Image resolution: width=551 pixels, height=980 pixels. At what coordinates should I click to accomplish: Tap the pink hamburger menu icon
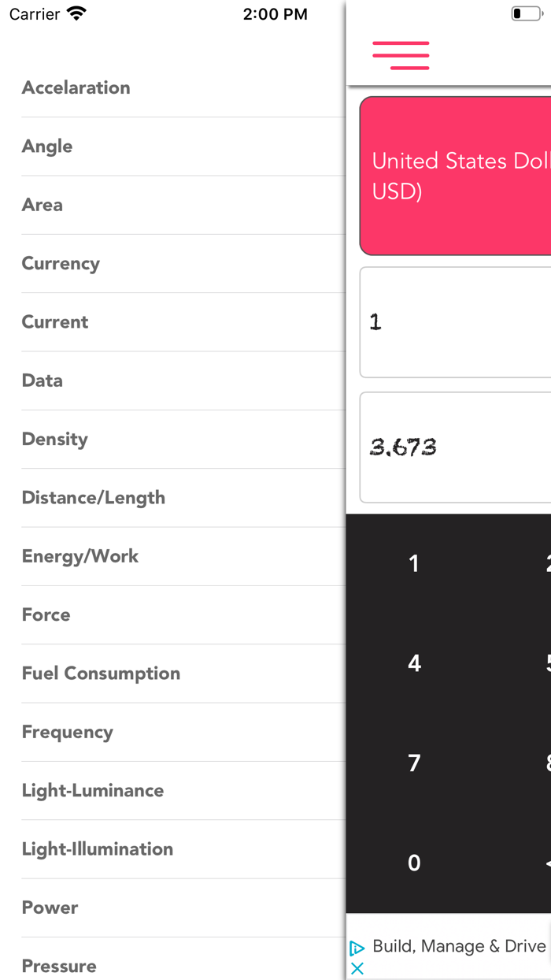point(401,55)
